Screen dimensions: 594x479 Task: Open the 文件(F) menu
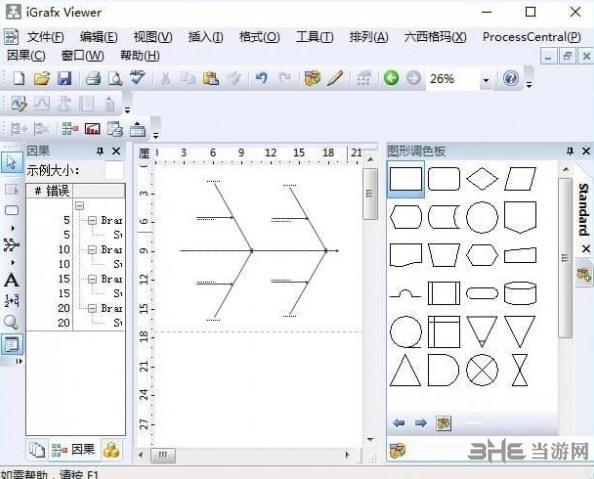[45, 37]
